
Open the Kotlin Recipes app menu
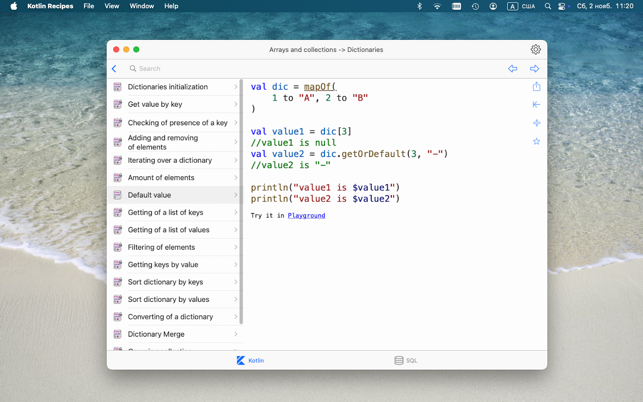[x=50, y=6]
